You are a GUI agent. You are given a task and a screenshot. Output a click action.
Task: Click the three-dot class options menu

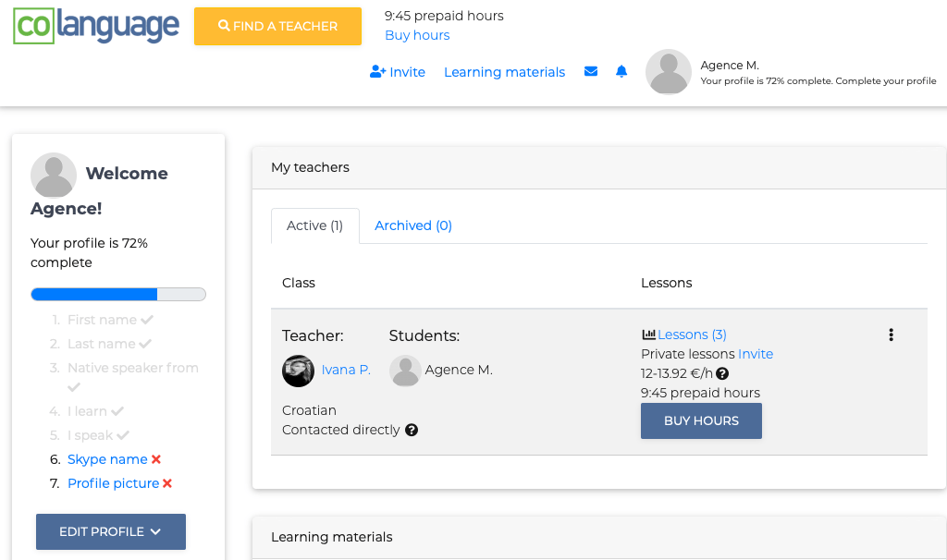(891, 335)
